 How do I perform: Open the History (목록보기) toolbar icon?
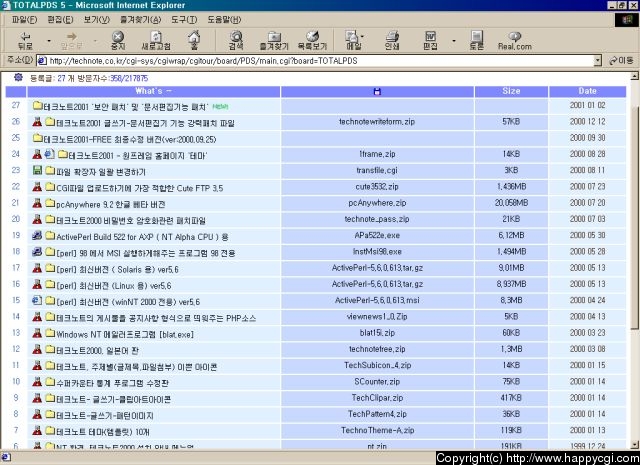tap(312, 41)
